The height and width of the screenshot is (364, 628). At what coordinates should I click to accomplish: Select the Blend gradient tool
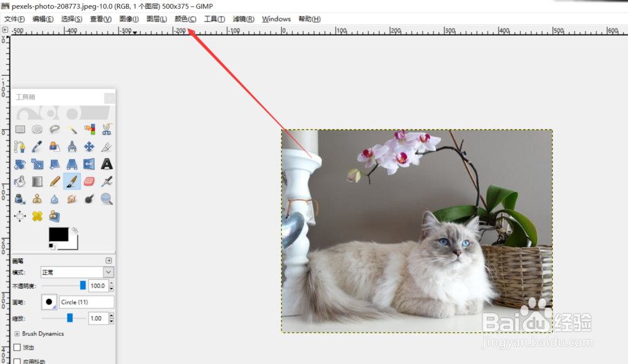coord(37,181)
